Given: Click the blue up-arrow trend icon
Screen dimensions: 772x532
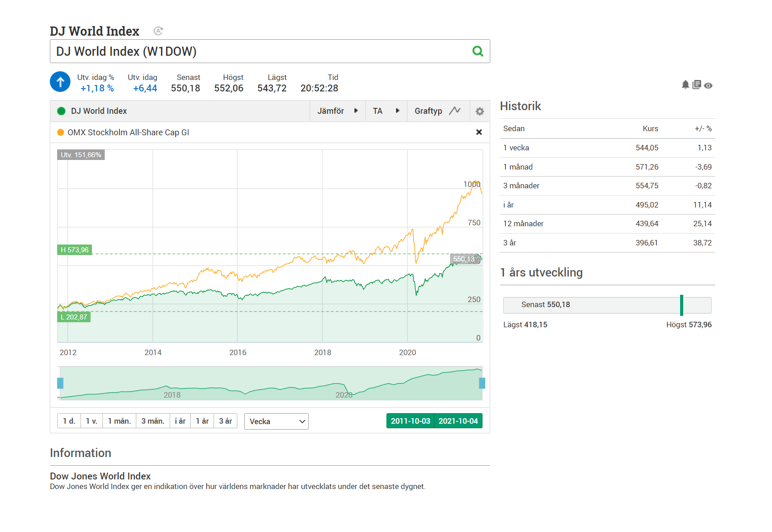Looking at the screenshot, I should tap(60, 82).
